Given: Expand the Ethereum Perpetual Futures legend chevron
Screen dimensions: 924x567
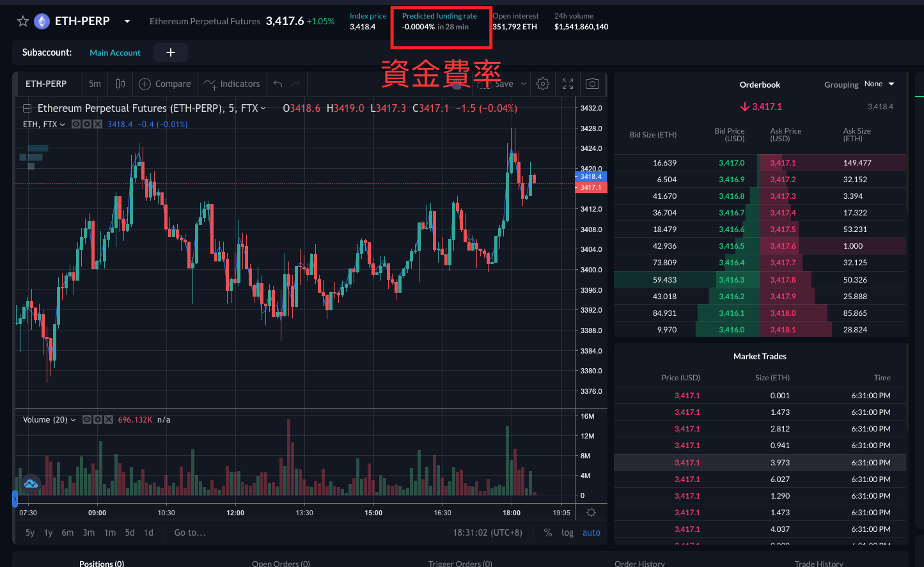Looking at the screenshot, I should [263, 108].
